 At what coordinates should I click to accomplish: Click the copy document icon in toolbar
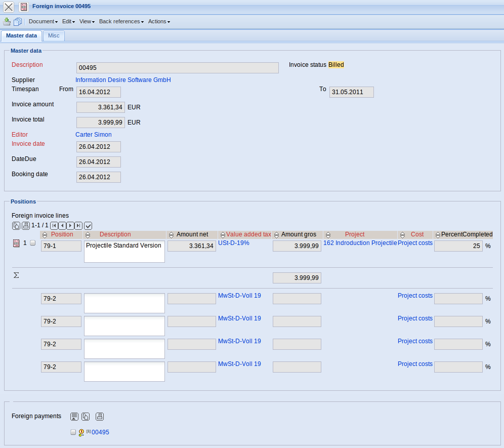tap(18, 22)
